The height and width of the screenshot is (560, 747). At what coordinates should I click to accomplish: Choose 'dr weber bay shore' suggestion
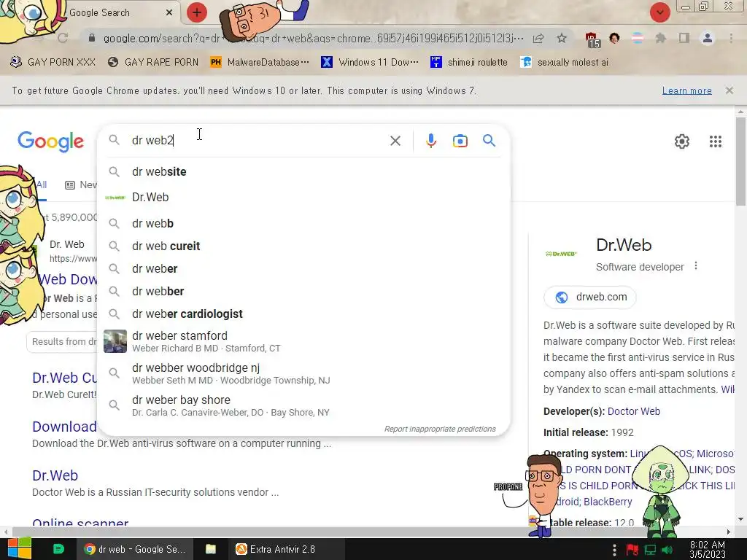(303, 405)
